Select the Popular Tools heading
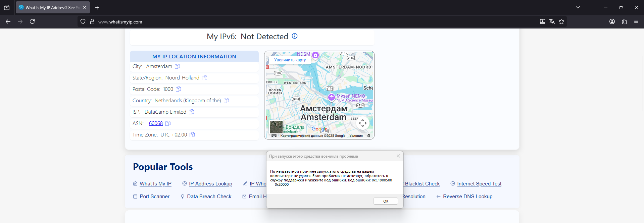This screenshot has height=223, width=644. [163, 167]
